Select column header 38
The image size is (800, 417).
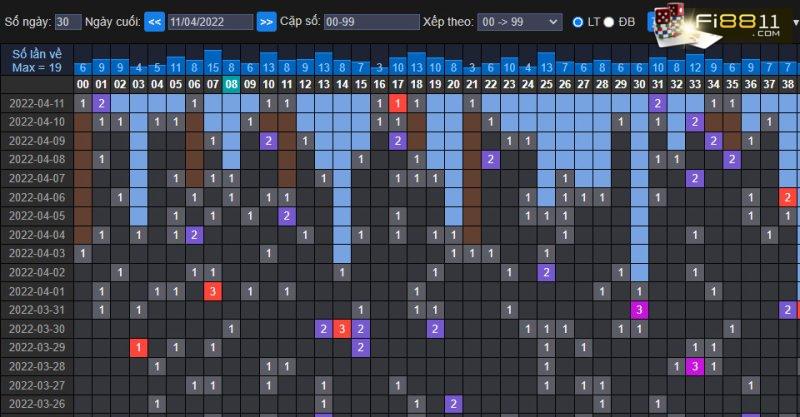788,84
